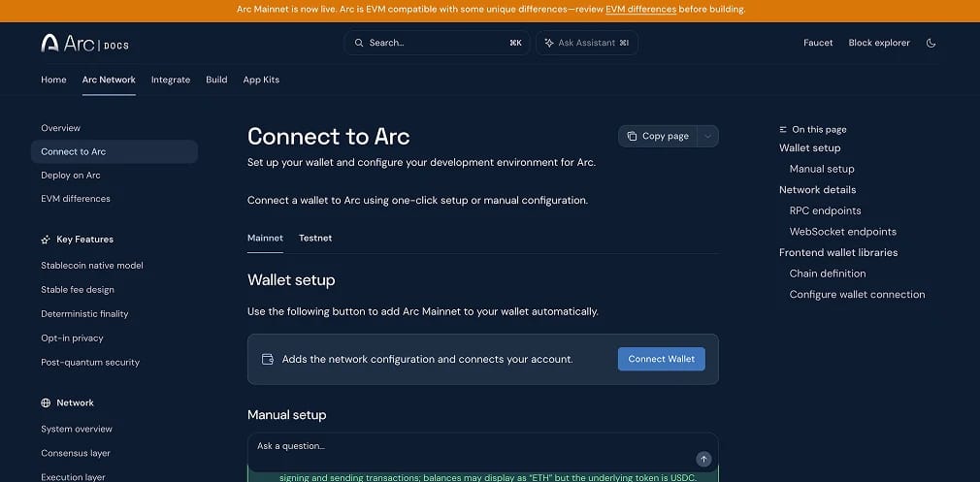Go to the Home tab
Image resolution: width=980 pixels, height=482 pixels.
coord(53,80)
